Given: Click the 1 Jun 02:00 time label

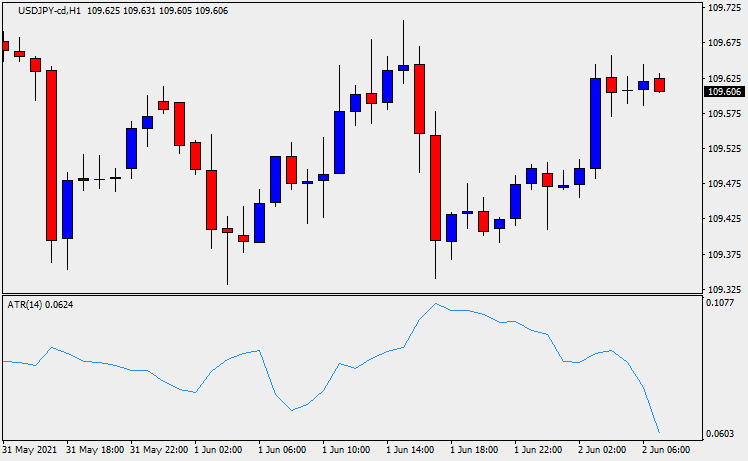Looking at the screenshot, I should tap(218, 450).
